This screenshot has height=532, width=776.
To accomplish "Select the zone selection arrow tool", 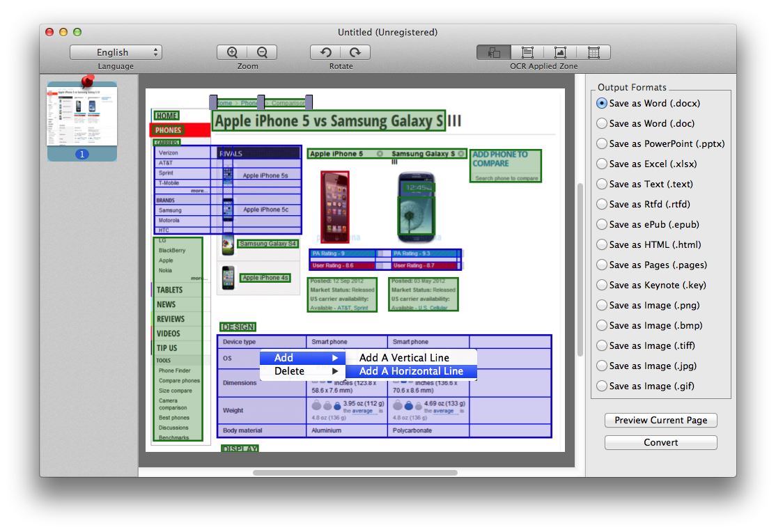I will [x=493, y=52].
